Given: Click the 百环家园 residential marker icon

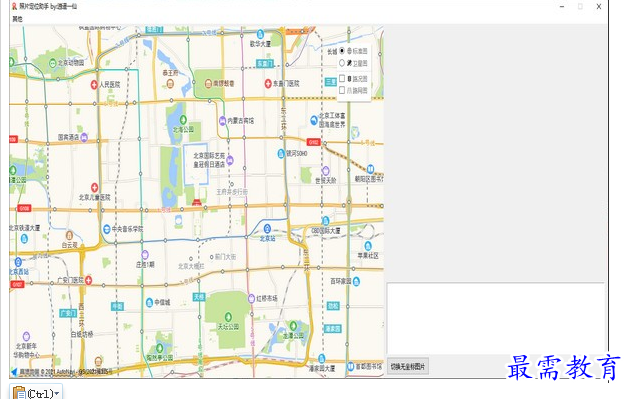Looking at the screenshot, I should coord(356,282).
